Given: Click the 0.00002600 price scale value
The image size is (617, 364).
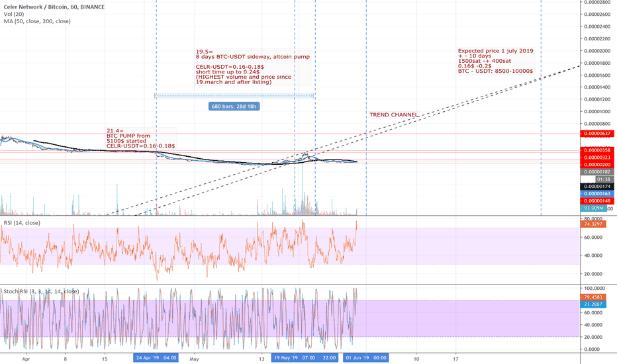Looking at the screenshot, I should click(597, 15).
